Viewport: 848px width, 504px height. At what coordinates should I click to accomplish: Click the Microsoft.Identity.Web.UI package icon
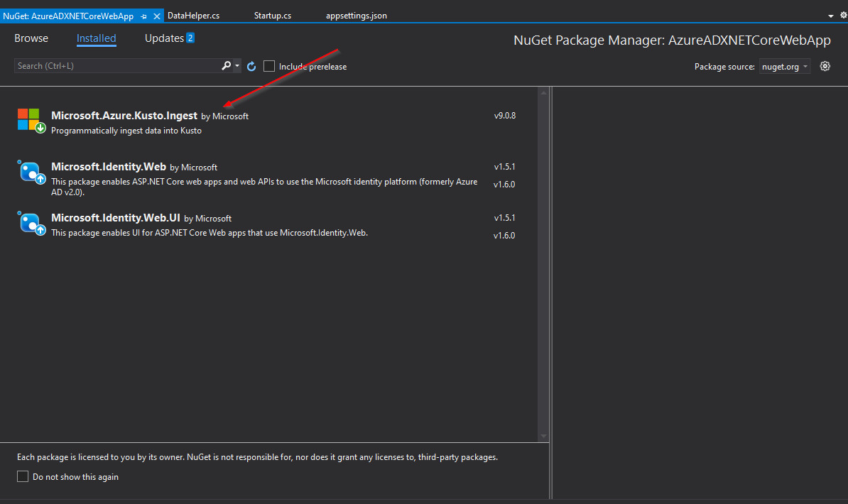31,222
